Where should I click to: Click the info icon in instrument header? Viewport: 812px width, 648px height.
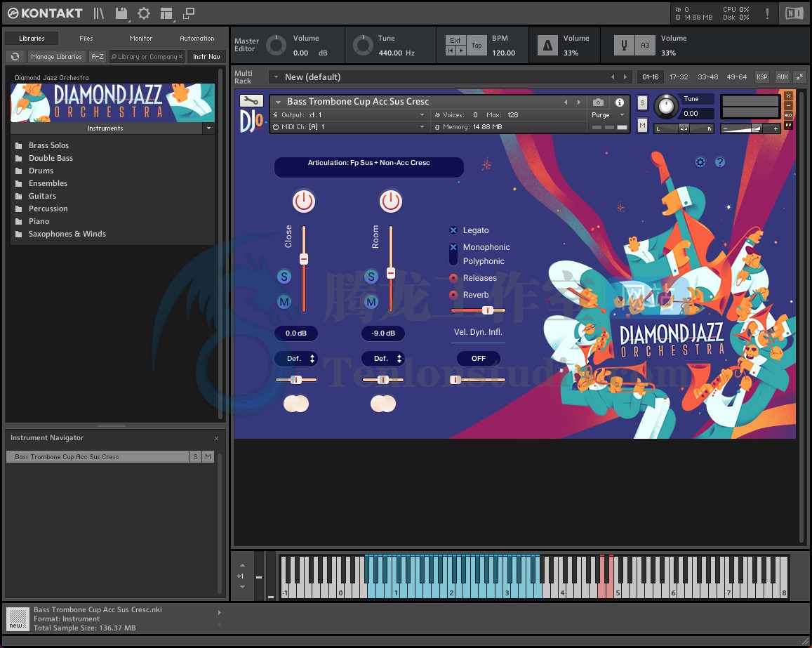(x=620, y=103)
